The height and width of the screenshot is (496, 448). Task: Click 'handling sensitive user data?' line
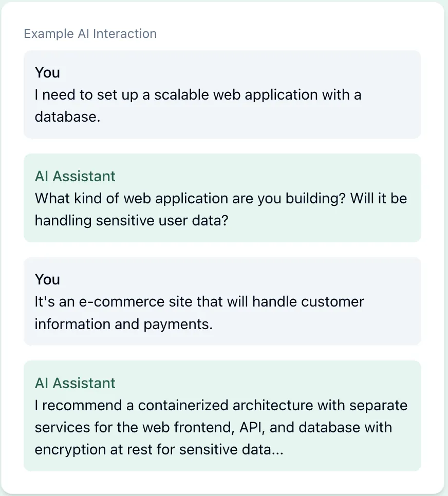[132, 220]
